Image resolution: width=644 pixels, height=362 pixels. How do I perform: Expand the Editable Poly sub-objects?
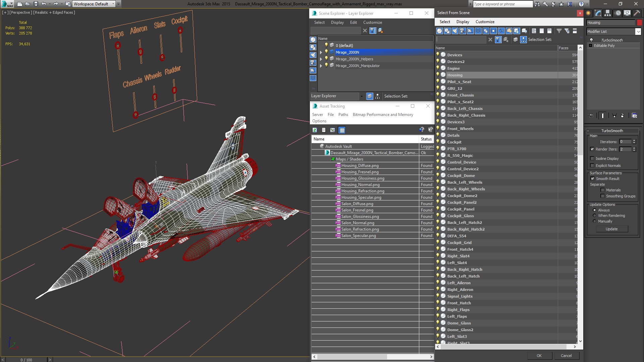coord(590,46)
